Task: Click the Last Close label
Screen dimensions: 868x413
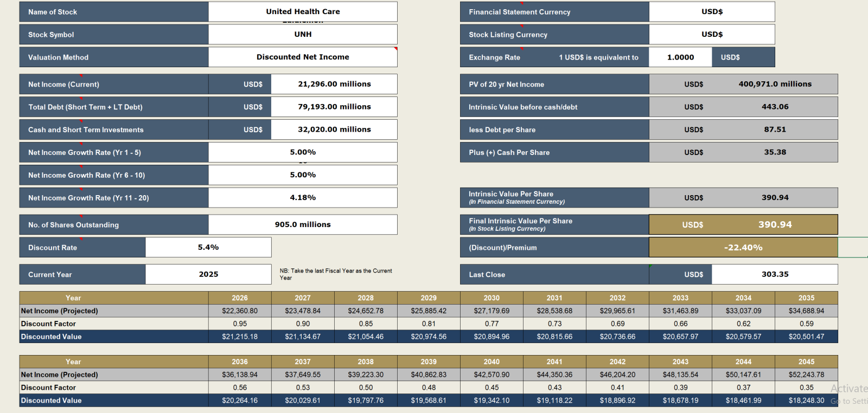Action: pos(554,274)
